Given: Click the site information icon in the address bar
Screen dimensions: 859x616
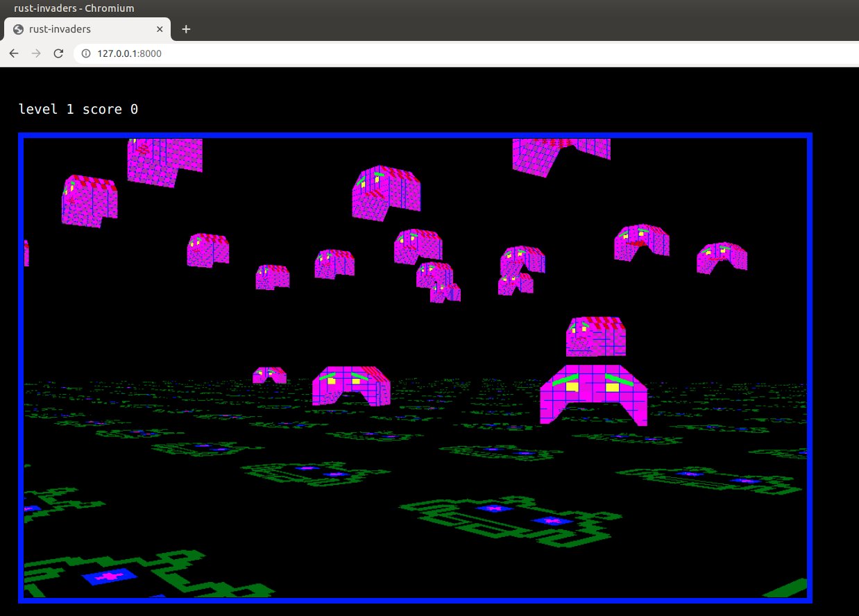Looking at the screenshot, I should click(x=86, y=53).
